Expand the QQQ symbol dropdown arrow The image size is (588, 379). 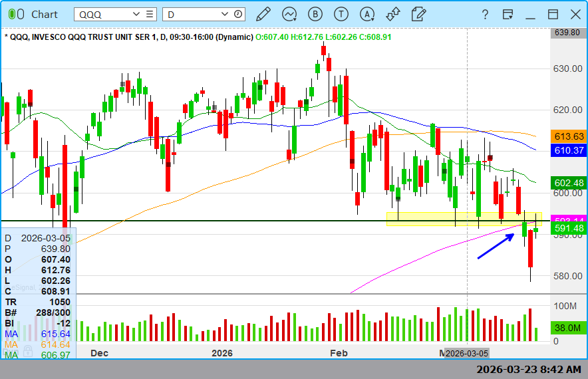point(136,14)
